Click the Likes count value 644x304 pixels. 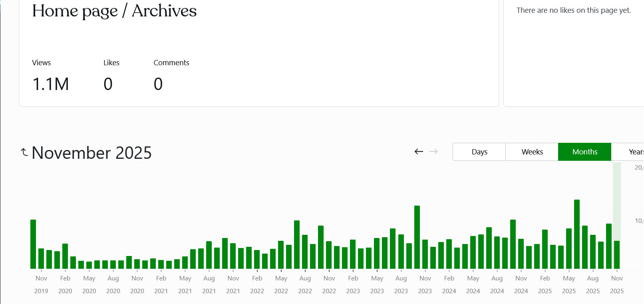(108, 84)
